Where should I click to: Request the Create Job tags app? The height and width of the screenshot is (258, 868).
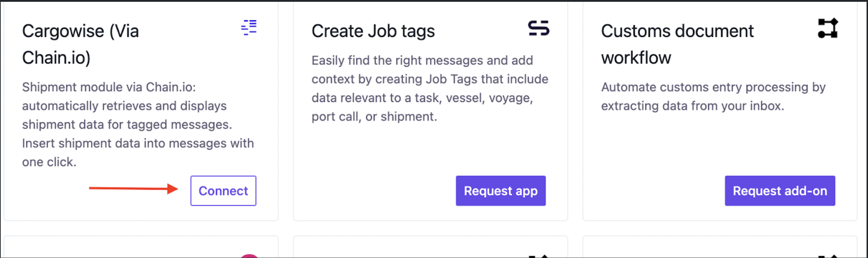click(x=501, y=191)
